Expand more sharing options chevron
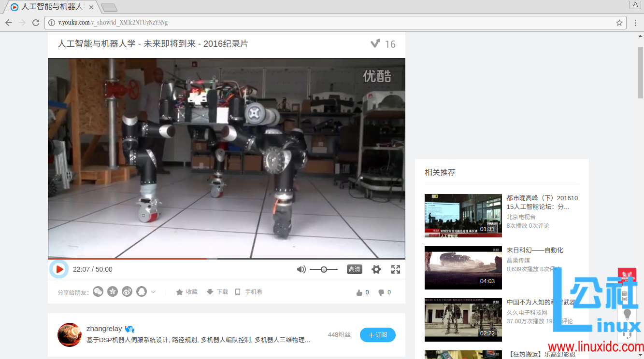The height and width of the screenshot is (359, 644). coord(153,291)
